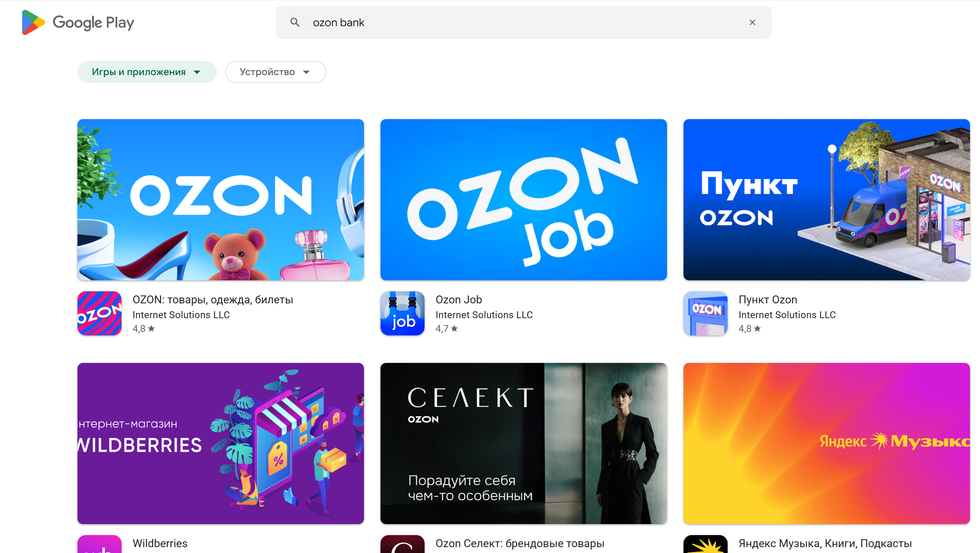Open the OZON: товары, одежда, билеты link
This screenshot has height=553, width=980.
pos(213,299)
